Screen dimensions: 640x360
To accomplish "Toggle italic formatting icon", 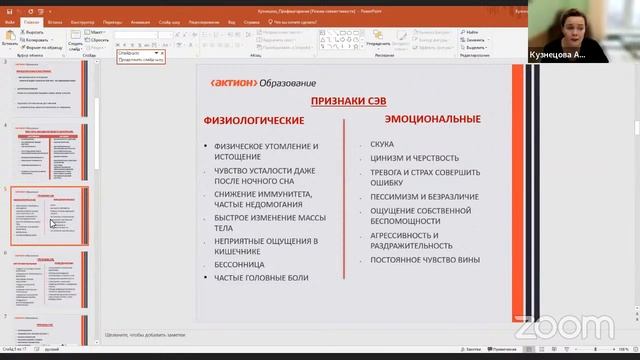I will click(125, 45).
